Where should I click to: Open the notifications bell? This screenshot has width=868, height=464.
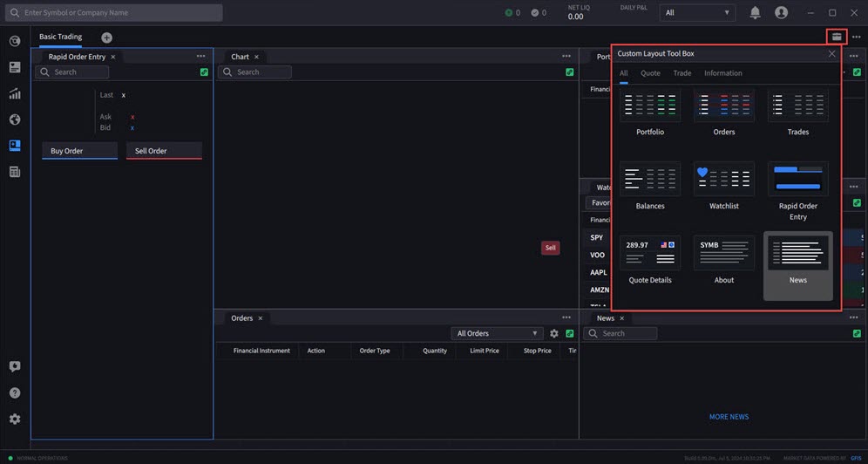[755, 13]
